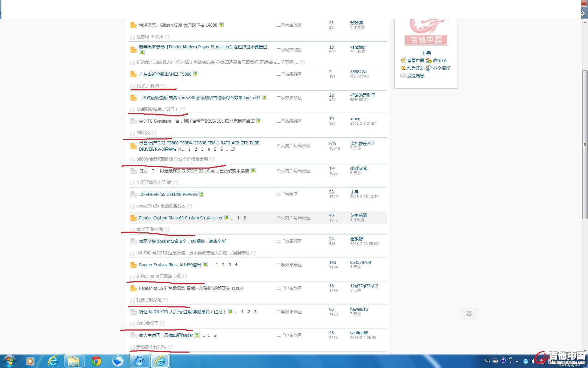Click user 12qi77qi77qi12 profile link
Screen dimensions: 588x368
tap(364, 286)
